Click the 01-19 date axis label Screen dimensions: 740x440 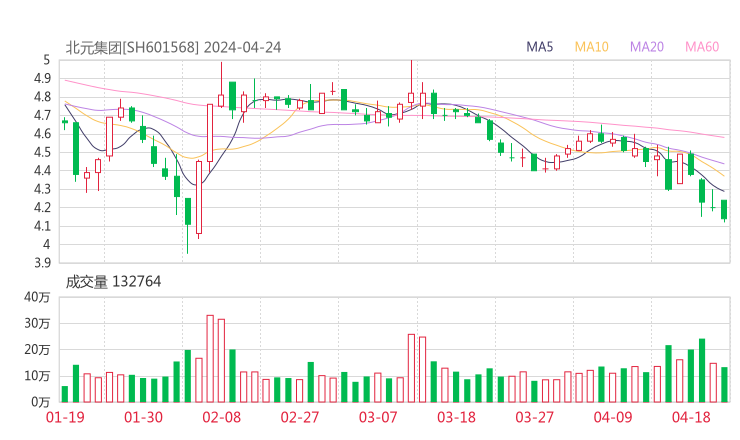pos(65,417)
